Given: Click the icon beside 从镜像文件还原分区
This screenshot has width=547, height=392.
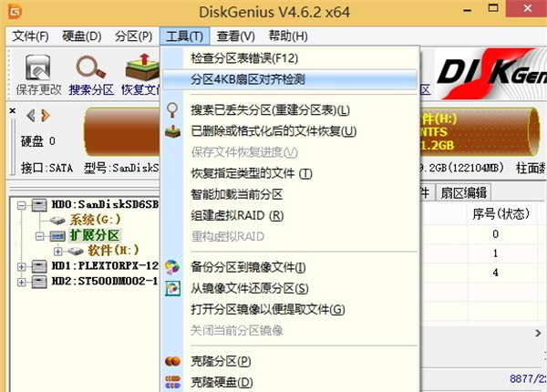Looking at the screenshot, I should (x=172, y=288).
